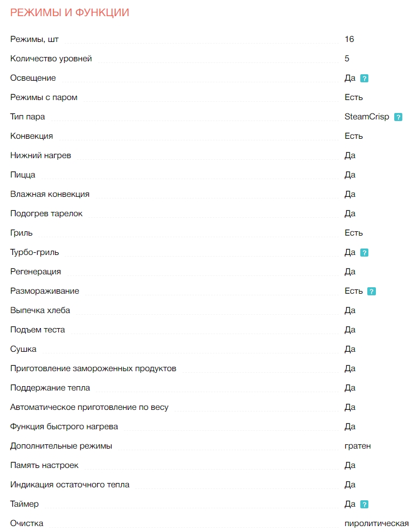
Task: Click the Подогрев тарелок label
Action: point(46,214)
